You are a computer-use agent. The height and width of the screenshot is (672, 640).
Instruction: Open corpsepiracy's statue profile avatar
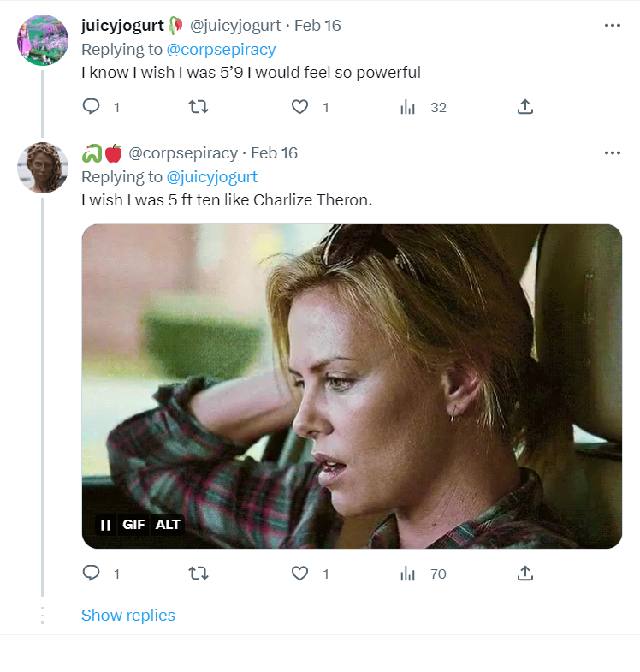pyautogui.click(x=43, y=167)
